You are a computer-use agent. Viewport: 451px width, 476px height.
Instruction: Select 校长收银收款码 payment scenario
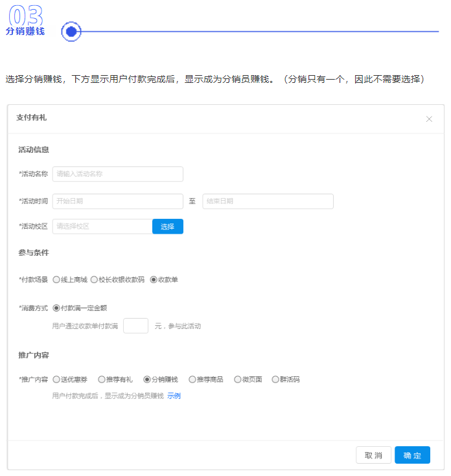pyautogui.click(x=94, y=280)
